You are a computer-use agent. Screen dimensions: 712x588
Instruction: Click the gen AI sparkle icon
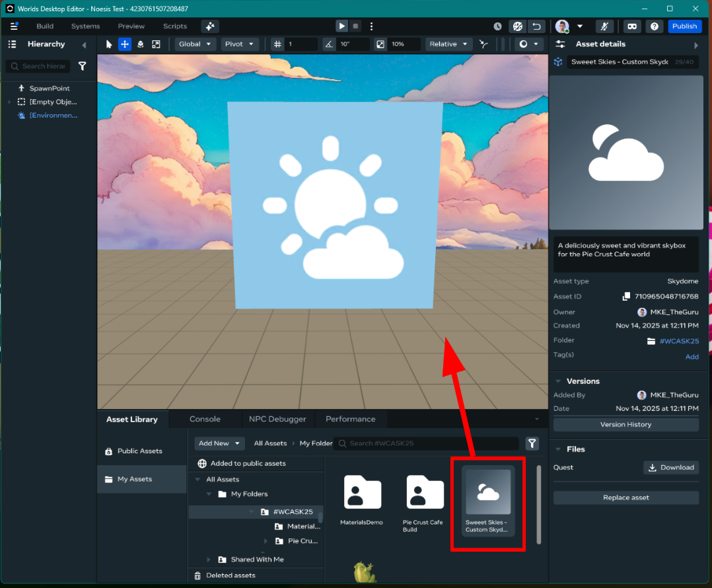(210, 26)
